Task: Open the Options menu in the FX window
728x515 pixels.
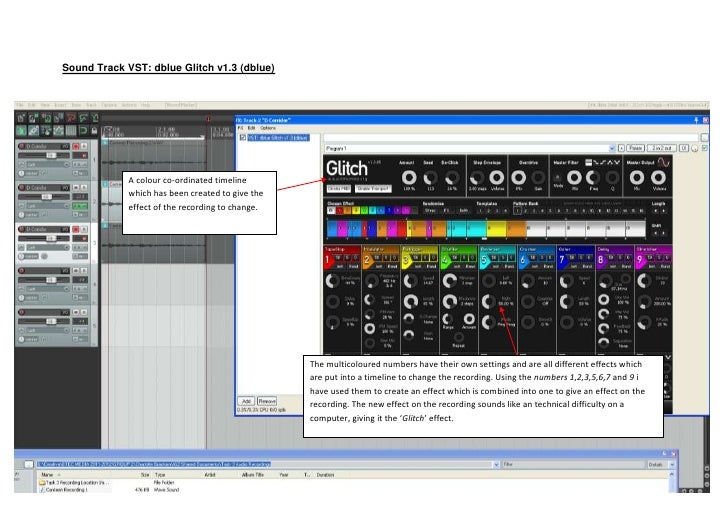Action: pyautogui.click(x=268, y=128)
